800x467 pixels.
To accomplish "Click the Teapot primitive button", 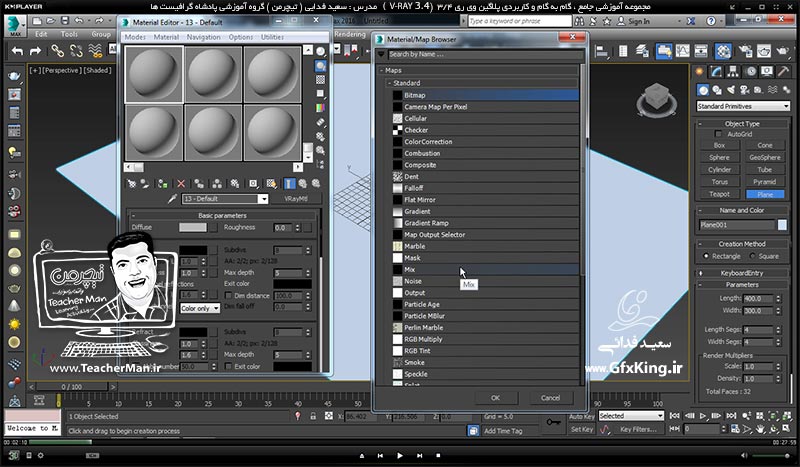I will pos(719,194).
